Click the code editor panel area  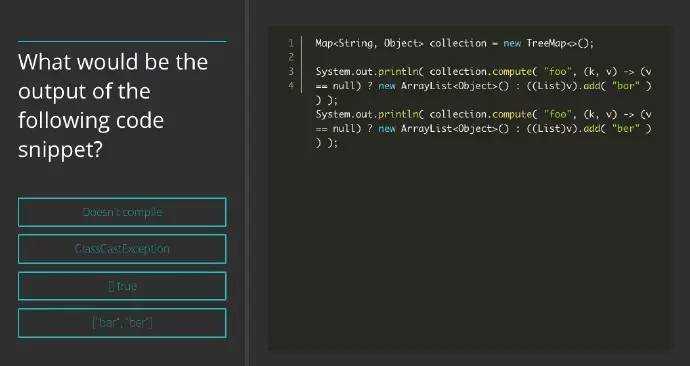point(471,188)
